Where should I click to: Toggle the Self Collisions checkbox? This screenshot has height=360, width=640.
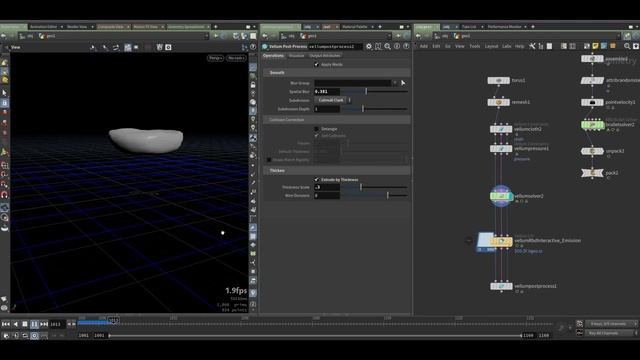[316, 136]
